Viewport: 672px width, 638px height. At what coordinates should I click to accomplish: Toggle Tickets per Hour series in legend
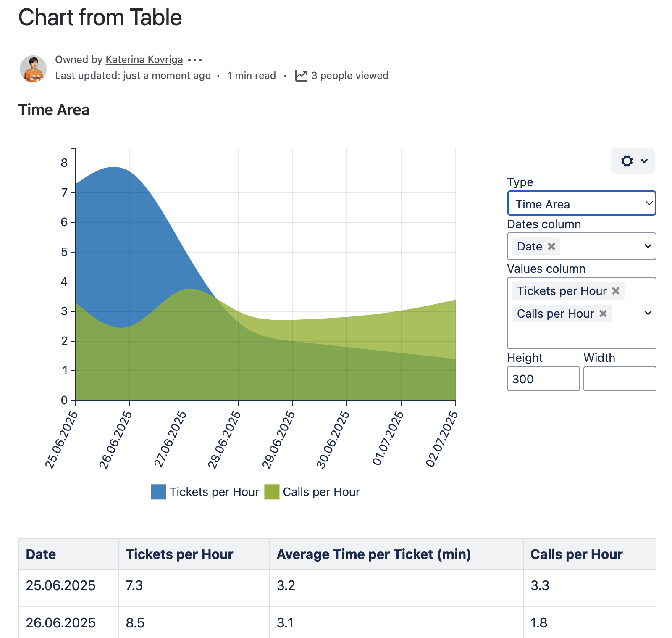[205, 492]
